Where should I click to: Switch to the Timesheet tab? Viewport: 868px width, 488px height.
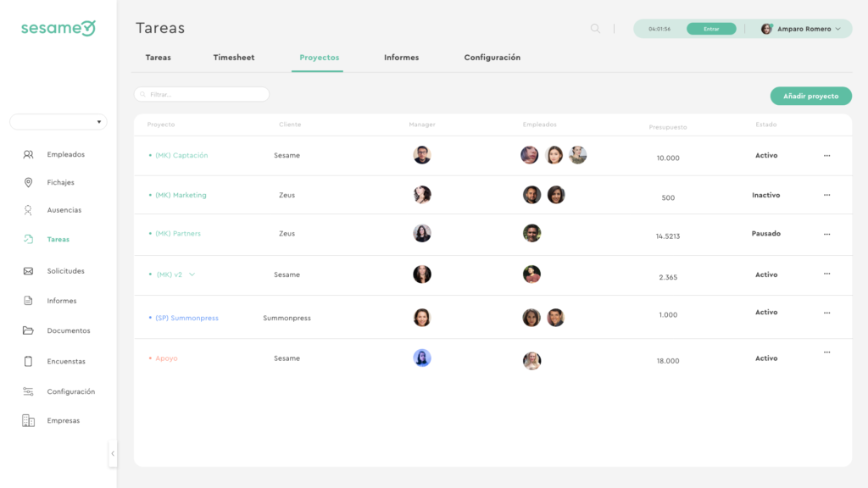(233, 58)
